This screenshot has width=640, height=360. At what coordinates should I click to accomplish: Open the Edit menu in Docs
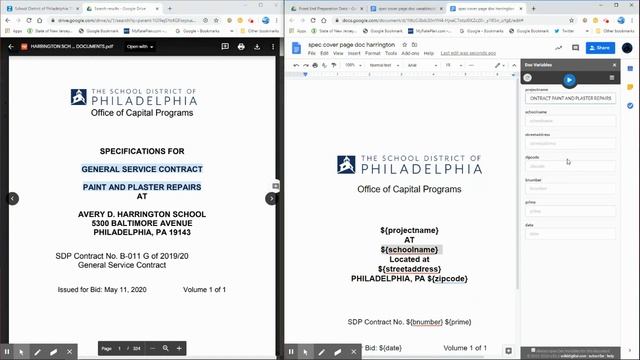tap(324, 53)
